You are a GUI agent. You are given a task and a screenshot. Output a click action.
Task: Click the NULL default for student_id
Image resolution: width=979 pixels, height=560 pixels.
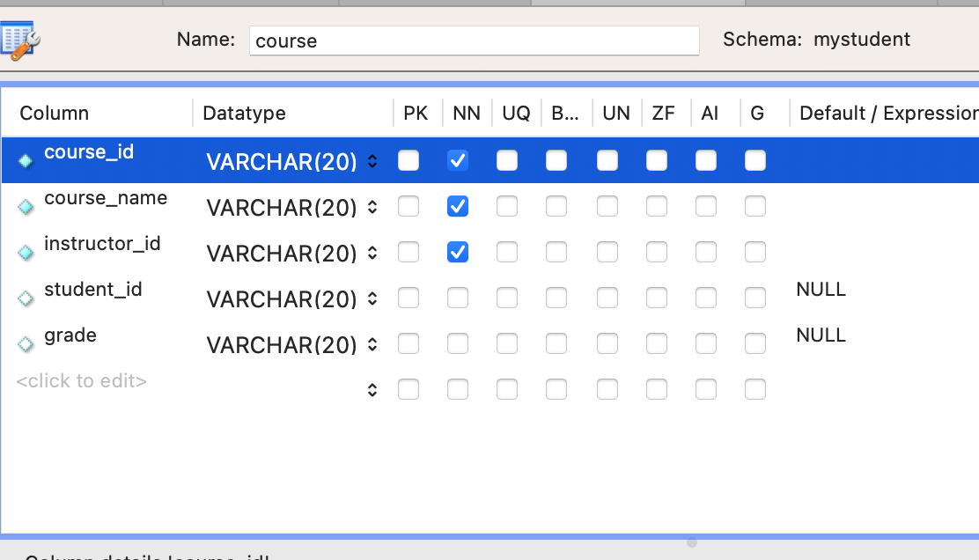click(x=821, y=290)
